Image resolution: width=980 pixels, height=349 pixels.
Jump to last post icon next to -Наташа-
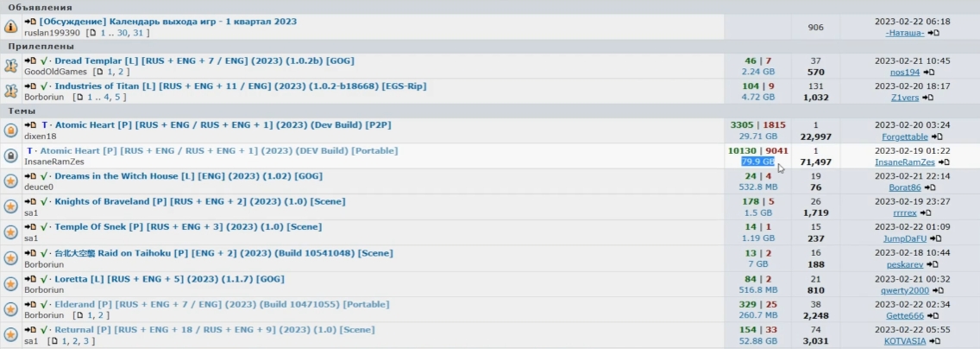pos(934,33)
